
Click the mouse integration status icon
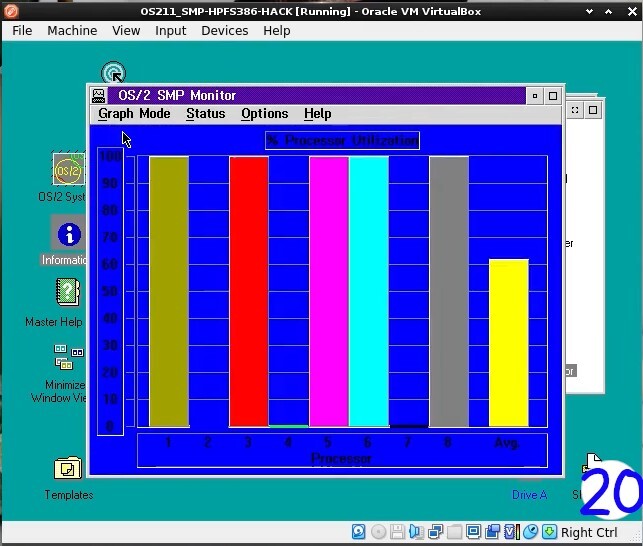[x=531, y=532]
